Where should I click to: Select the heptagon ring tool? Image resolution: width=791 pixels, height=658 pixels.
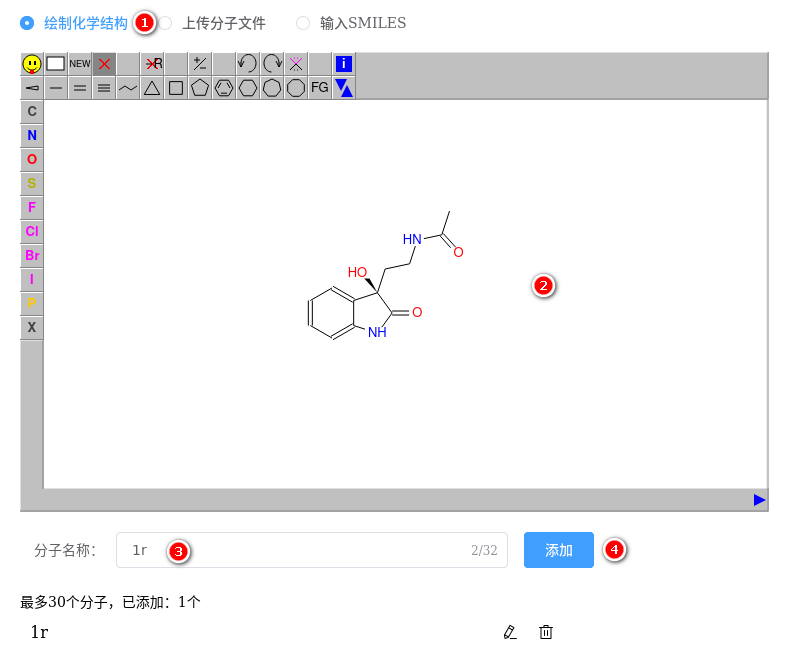click(x=272, y=88)
